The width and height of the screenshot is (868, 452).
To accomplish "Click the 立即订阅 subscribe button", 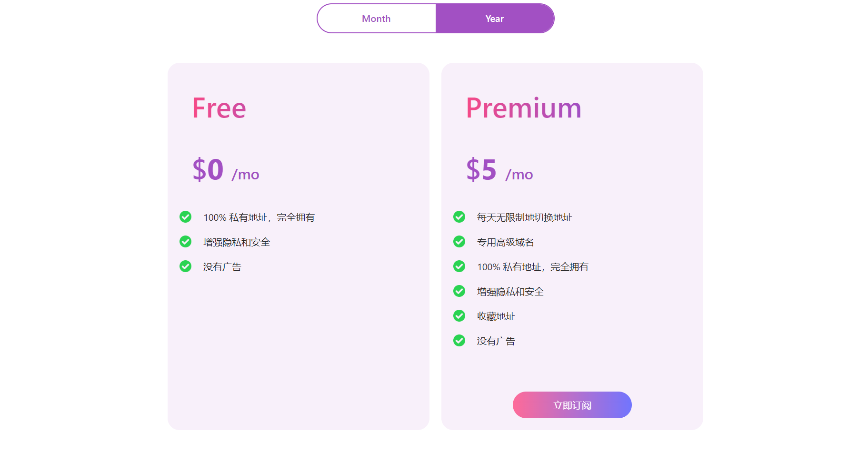I will (572, 405).
